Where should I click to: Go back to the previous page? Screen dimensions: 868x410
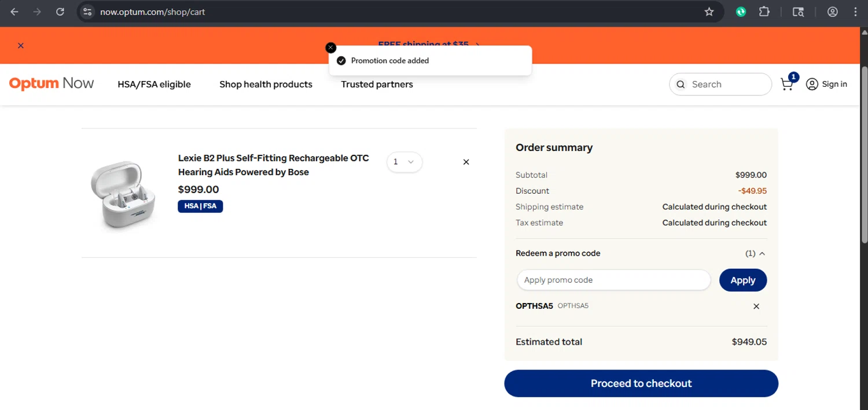tap(14, 12)
